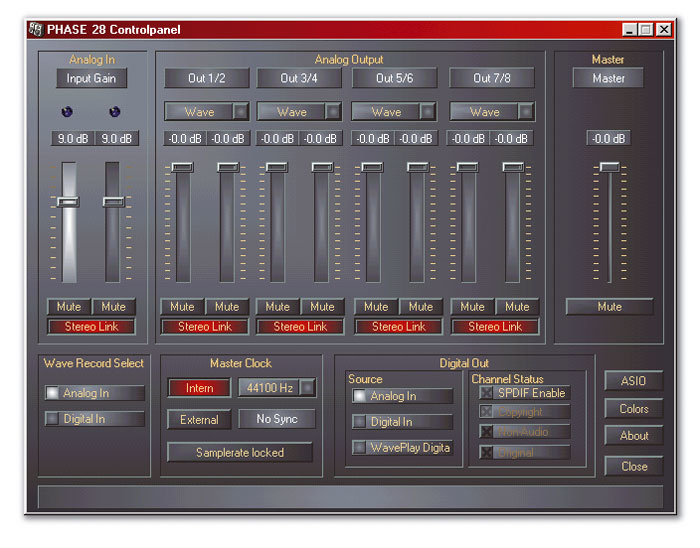Screen dimensions: 700x548
Task: Mute the left channel of Out 3/4
Action: pyautogui.click(x=277, y=307)
